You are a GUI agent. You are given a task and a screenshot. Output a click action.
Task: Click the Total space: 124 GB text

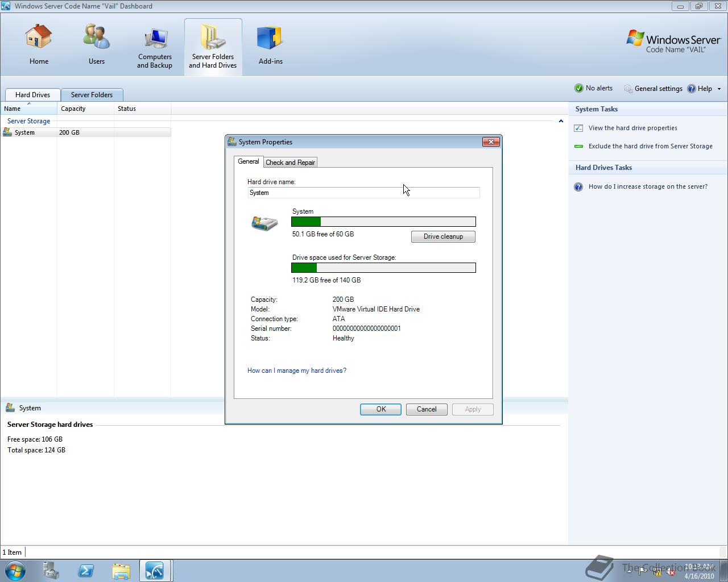tap(36, 450)
